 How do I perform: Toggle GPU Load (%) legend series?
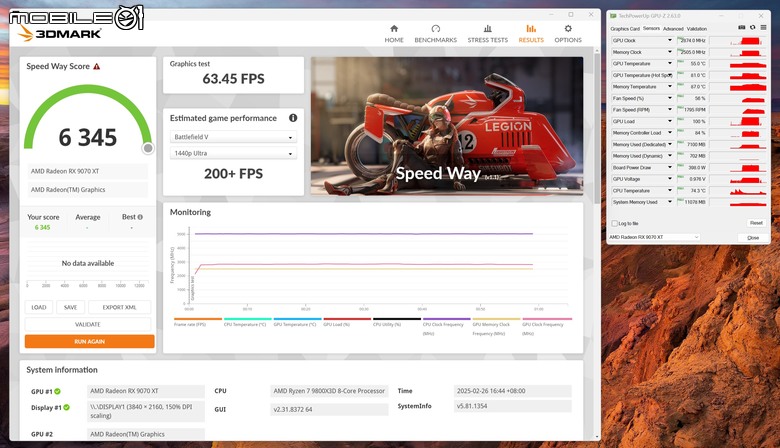(347, 322)
